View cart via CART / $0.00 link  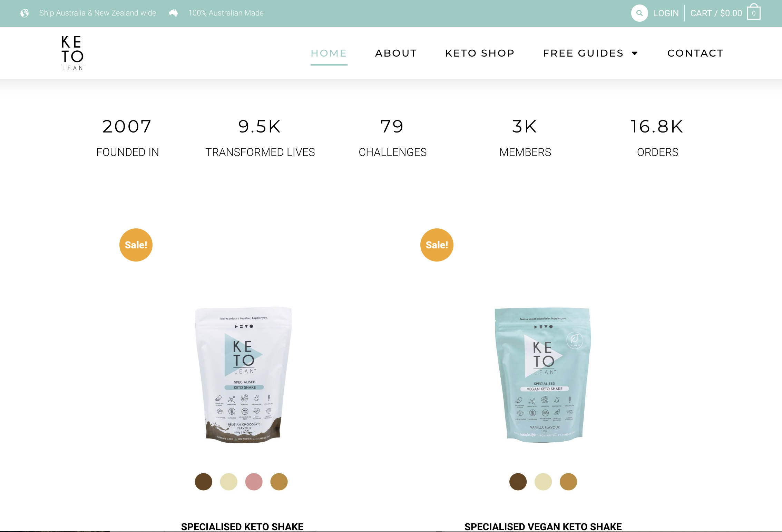(x=716, y=13)
